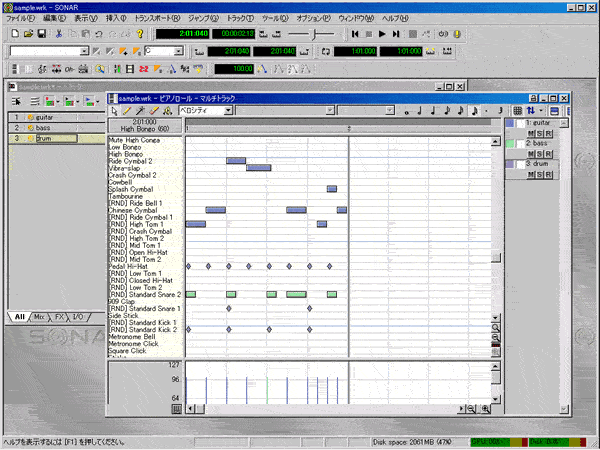The width and height of the screenshot is (600, 450).
Task: Choose the currently selected note duration
Action: click(x=474, y=111)
